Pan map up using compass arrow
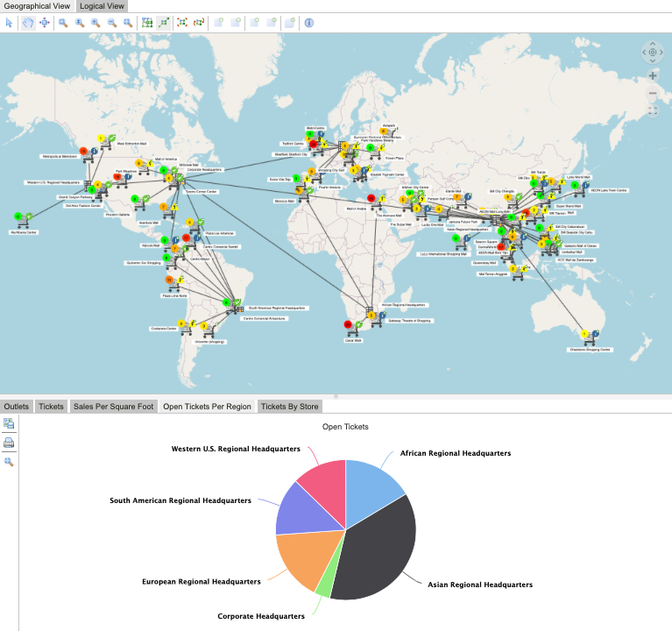 [653, 44]
